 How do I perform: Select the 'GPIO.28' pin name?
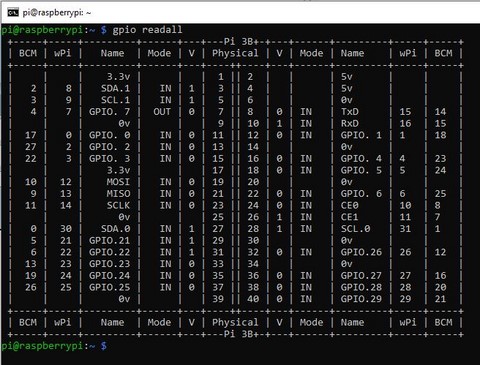361,287
